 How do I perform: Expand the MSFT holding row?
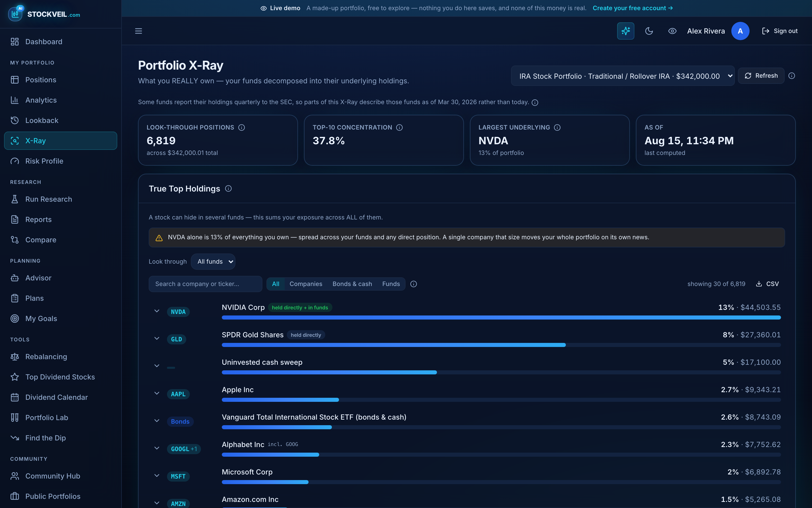pyautogui.click(x=157, y=476)
